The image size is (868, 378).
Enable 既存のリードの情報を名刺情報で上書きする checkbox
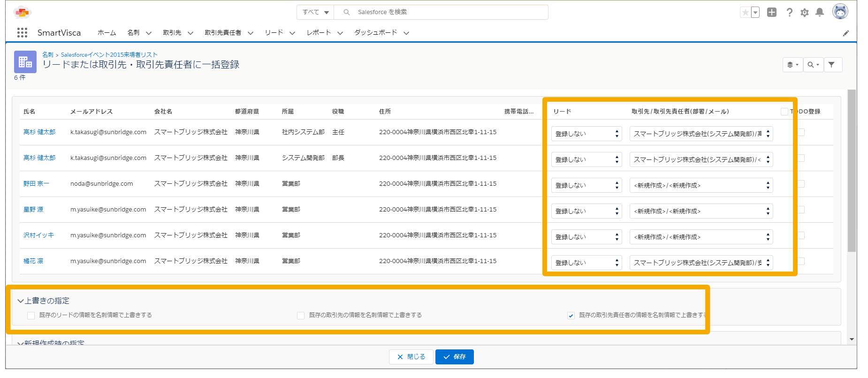coord(31,316)
